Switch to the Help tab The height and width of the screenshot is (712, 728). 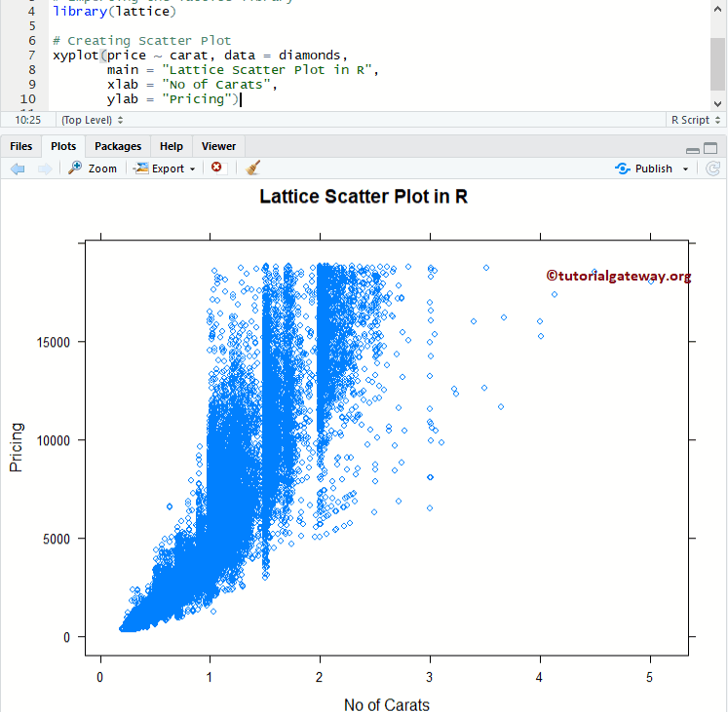172,146
